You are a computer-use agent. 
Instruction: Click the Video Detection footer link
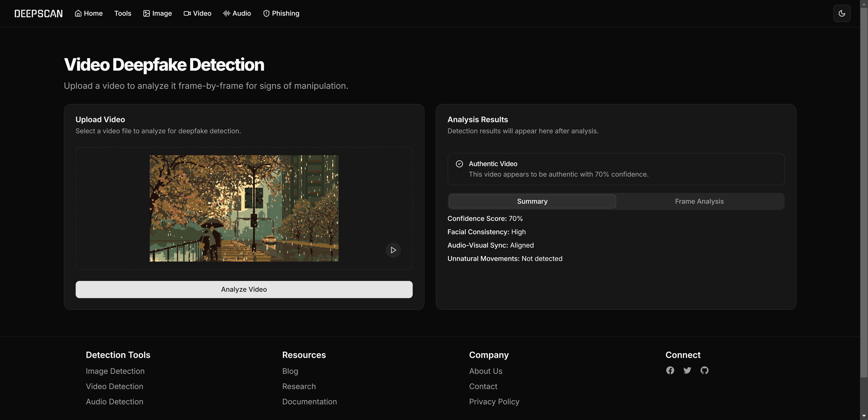114,386
